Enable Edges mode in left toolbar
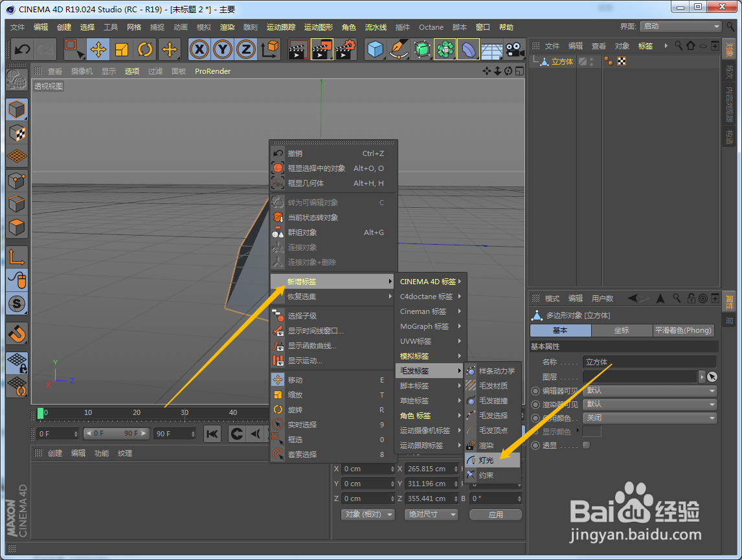742x560 pixels. pyautogui.click(x=17, y=204)
